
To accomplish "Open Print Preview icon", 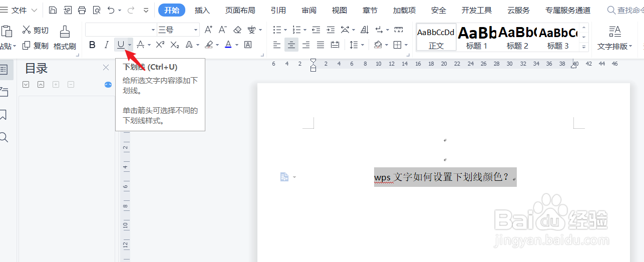I will (x=97, y=10).
